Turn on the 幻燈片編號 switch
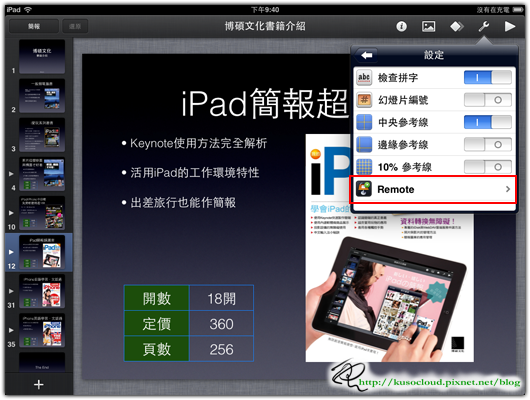This screenshot has width=530, height=400. [488, 100]
